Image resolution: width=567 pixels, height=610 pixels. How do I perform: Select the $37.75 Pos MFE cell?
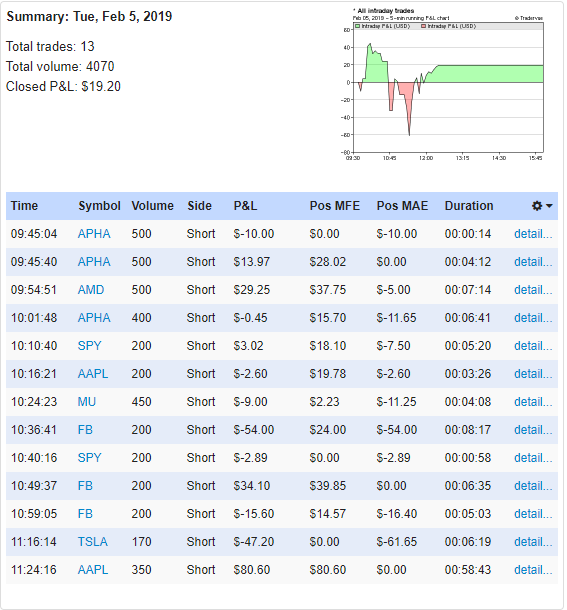pyautogui.click(x=328, y=290)
